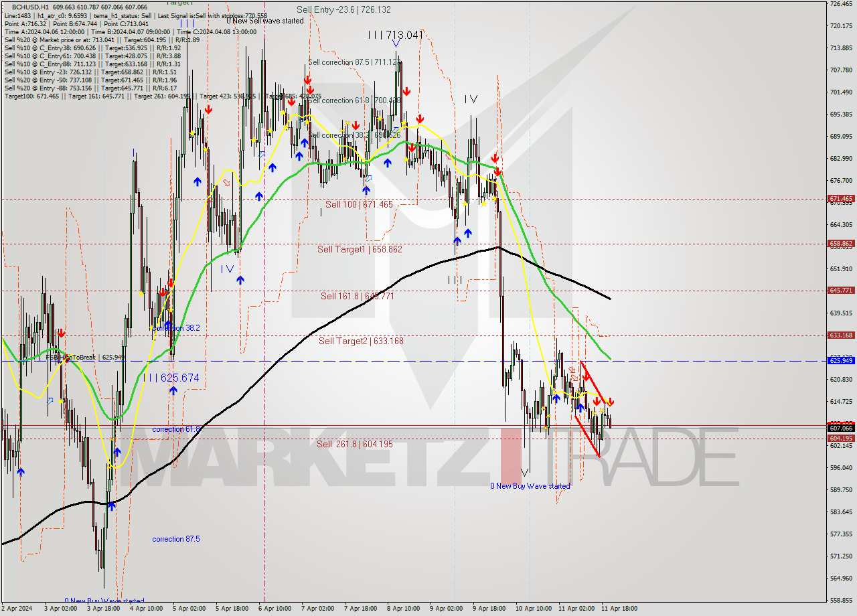Click the 'C_Entry88: 711.123' line
857x616 pixels.
[x=92, y=64]
